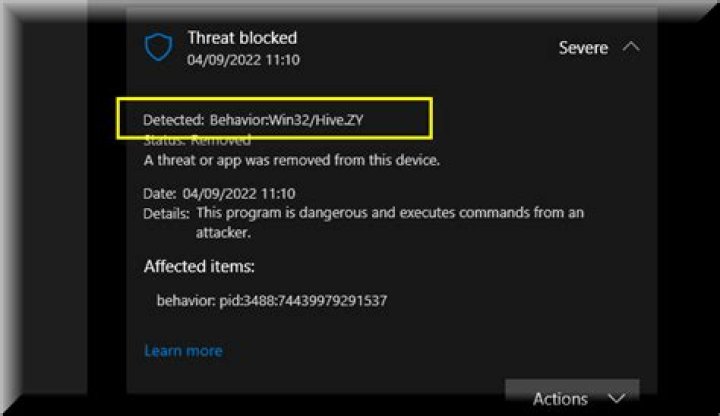The image size is (720, 416).
Task: Click the Date field label
Action: pos(160,193)
